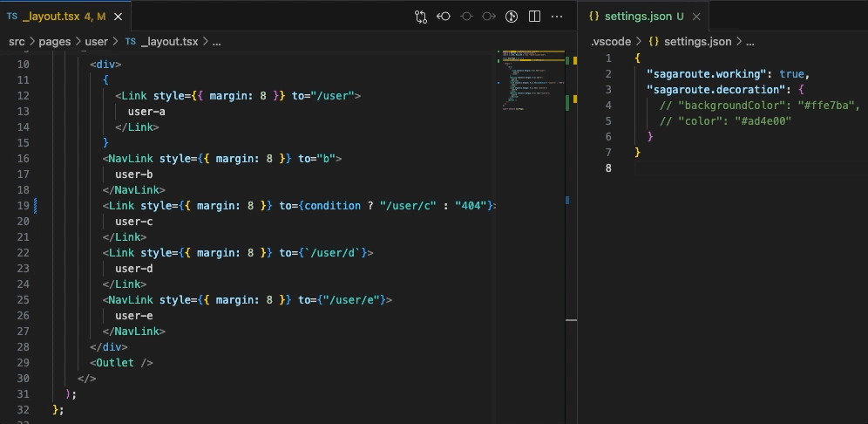The height and width of the screenshot is (424, 868).
Task: Open the src breadcrumb segment
Action: (x=17, y=42)
